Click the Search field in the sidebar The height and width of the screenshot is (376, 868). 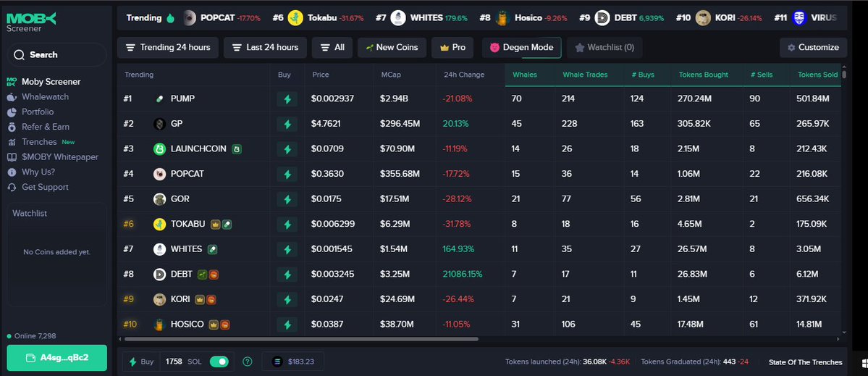pos(56,55)
